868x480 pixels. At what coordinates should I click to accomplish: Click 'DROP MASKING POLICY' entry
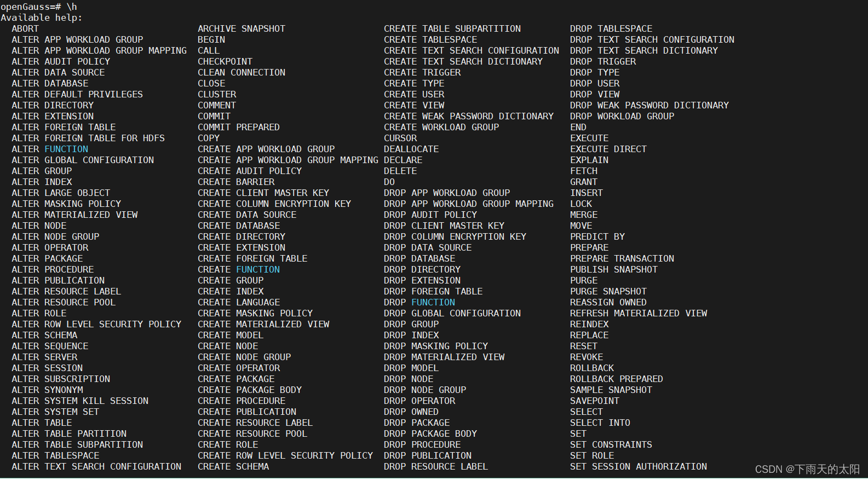[436, 346]
